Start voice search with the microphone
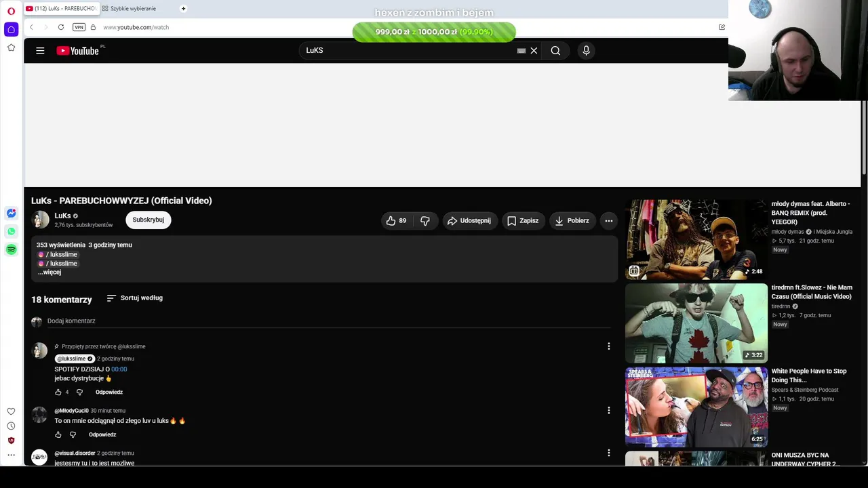The height and width of the screenshot is (488, 868). coord(587,50)
